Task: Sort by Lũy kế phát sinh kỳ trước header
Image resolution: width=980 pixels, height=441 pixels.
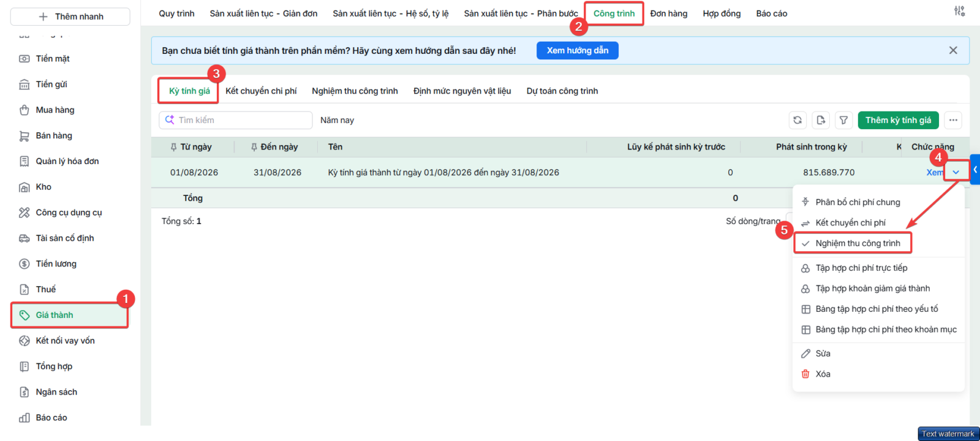Action: 676,147
